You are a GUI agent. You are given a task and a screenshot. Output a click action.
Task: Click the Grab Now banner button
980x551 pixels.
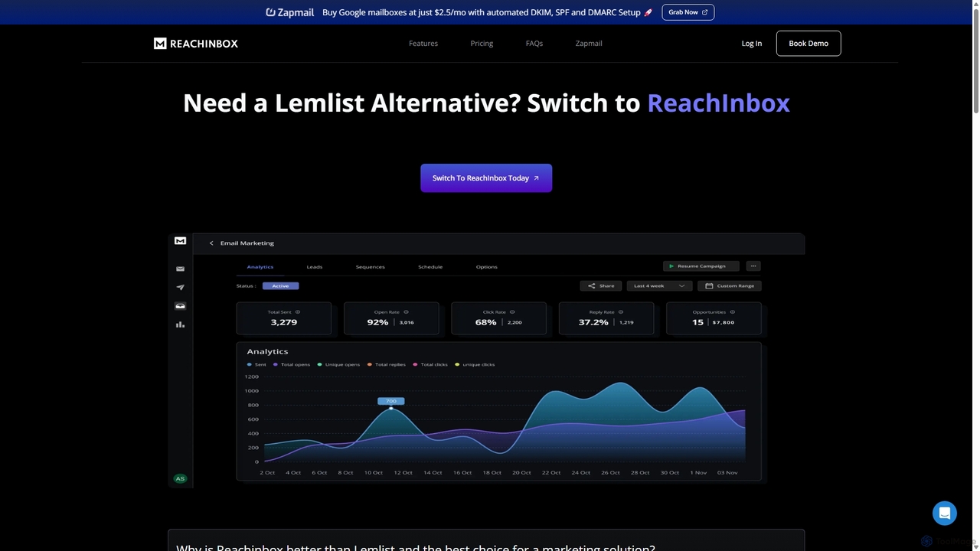point(688,12)
